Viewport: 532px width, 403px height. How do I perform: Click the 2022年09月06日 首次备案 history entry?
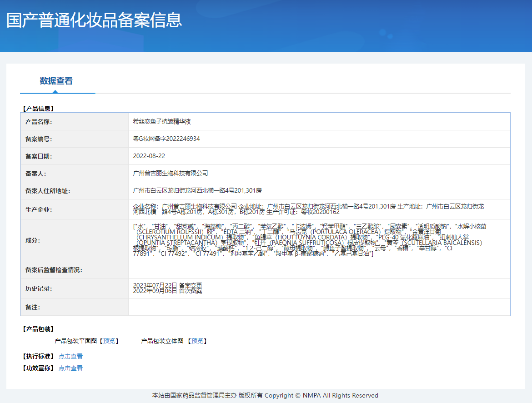click(167, 291)
